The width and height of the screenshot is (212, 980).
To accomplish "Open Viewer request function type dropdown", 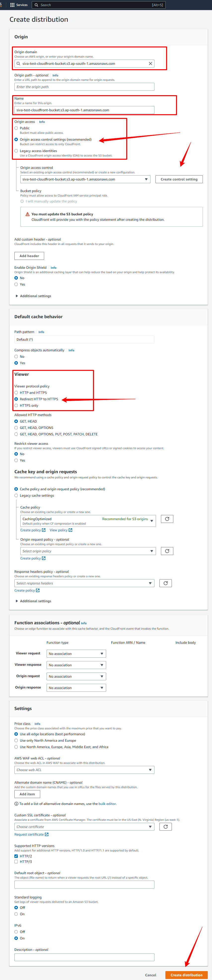I will click(76, 654).
